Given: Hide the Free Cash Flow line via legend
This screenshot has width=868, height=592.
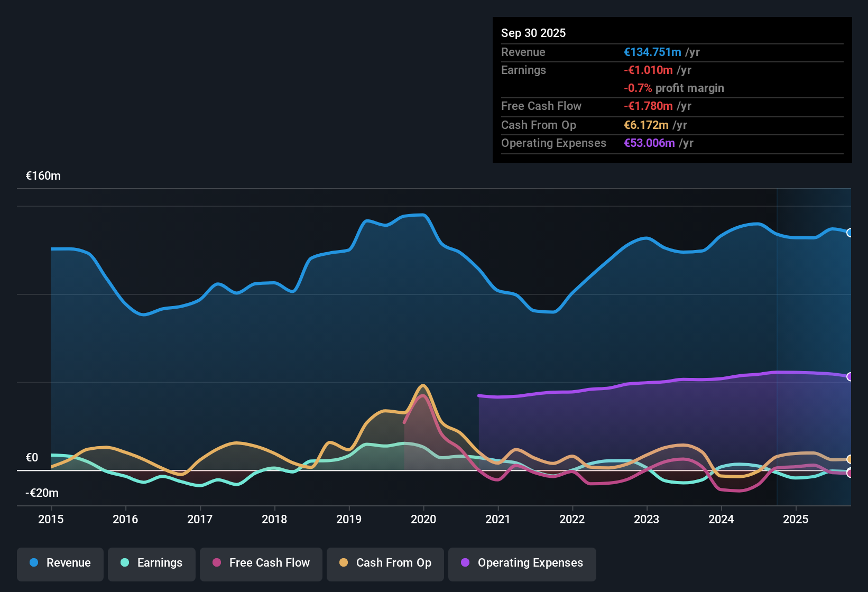Looking at the screenshot, I should pyautogui.click(x=261, y=563).
